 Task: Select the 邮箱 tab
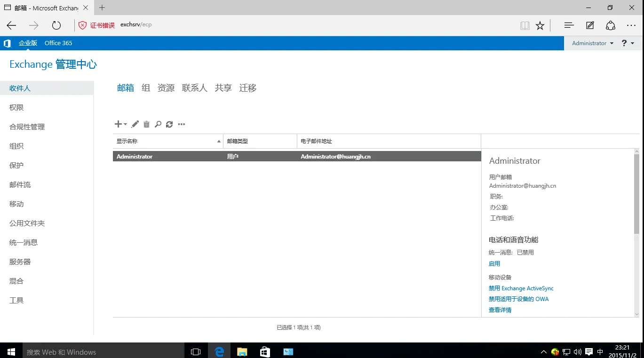[x=126, y=88]
